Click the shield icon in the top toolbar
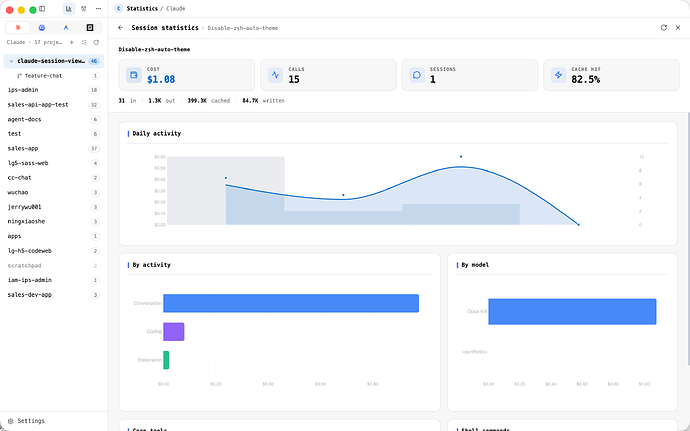Image resolution: width=690 pixels, height=431 pixels. point(84,9)
